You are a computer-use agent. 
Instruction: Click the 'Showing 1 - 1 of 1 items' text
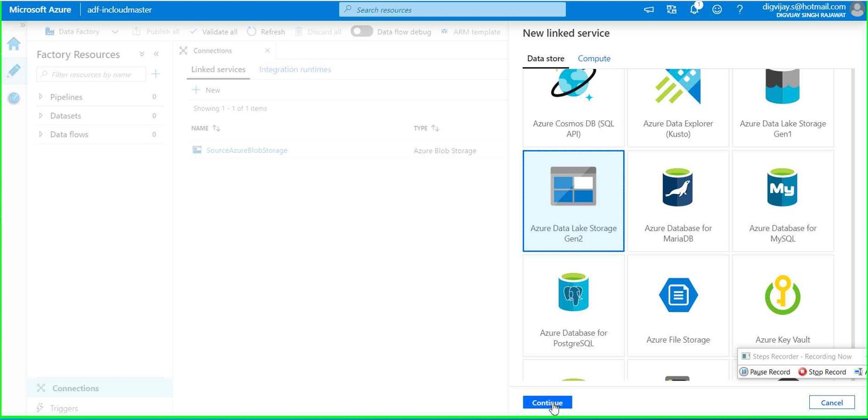(230, 108)
